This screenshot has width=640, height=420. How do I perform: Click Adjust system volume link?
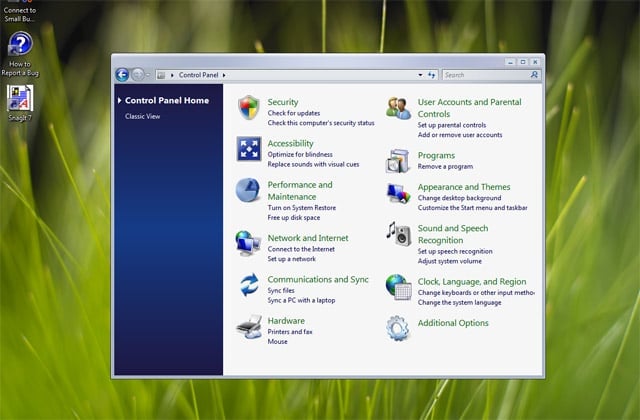pos(450,261)
